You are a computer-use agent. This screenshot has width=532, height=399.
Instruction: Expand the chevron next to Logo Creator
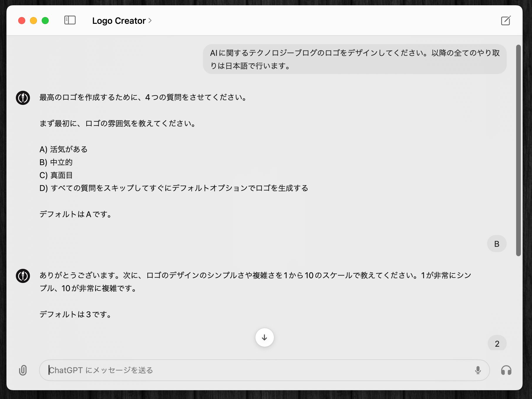pos(150,21)
